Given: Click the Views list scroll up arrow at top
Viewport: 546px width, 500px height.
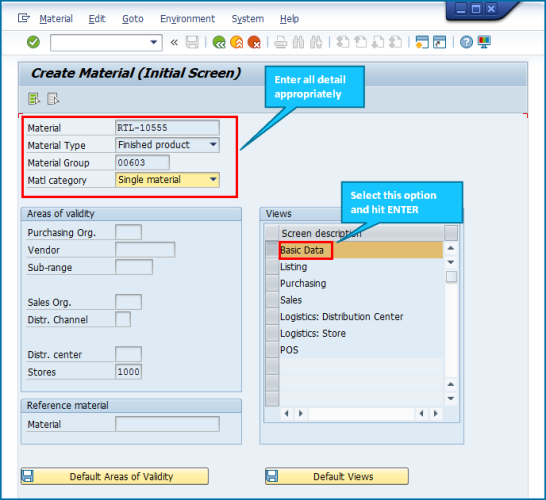Looking at the screenshot, I should pos(451,248).
